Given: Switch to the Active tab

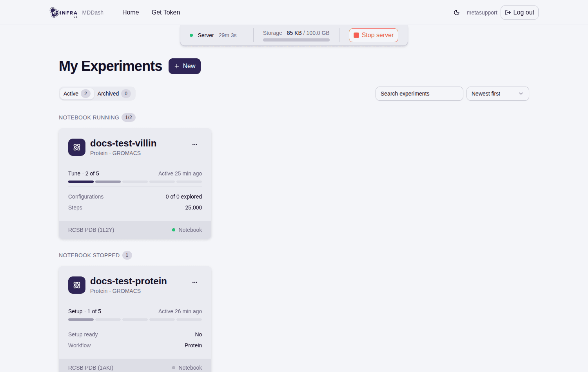Looking at the screenshot, I should (x=77, y=94).
